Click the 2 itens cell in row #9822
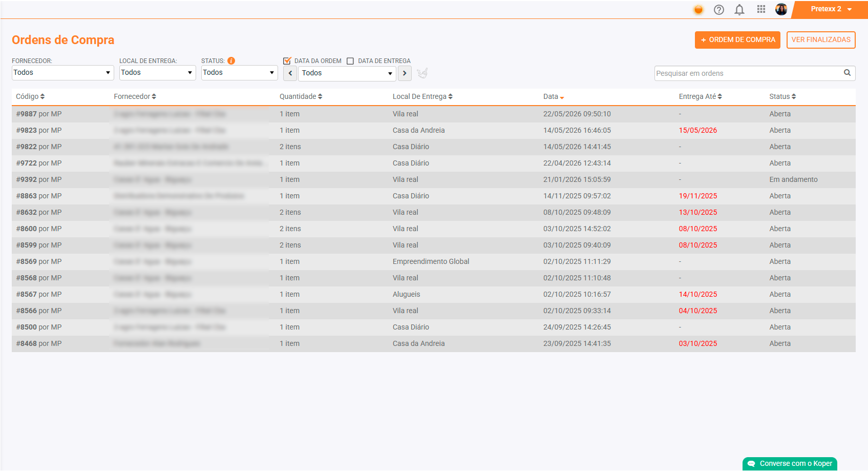This screenshot has width=868, height=471. [290, 147]
